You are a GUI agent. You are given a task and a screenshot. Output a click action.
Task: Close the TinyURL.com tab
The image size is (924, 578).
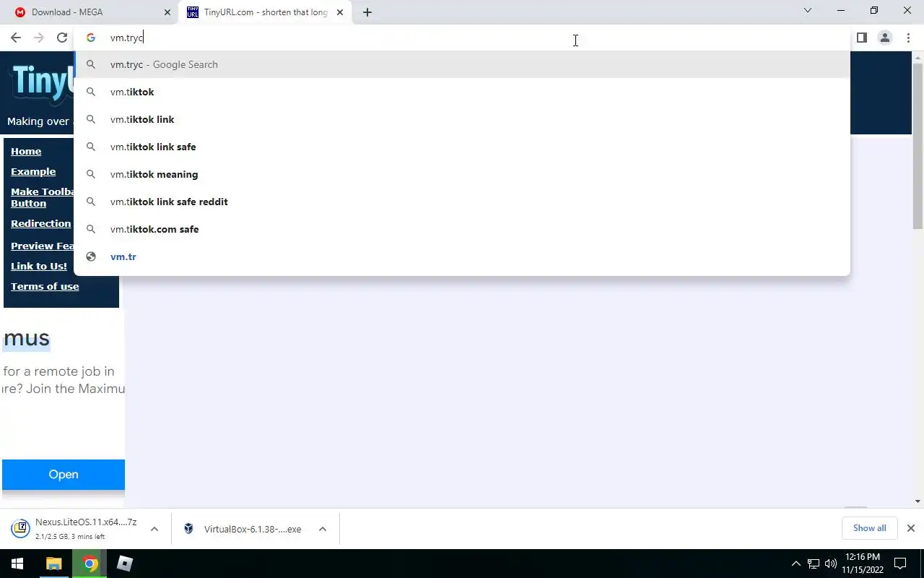(340, 12)
